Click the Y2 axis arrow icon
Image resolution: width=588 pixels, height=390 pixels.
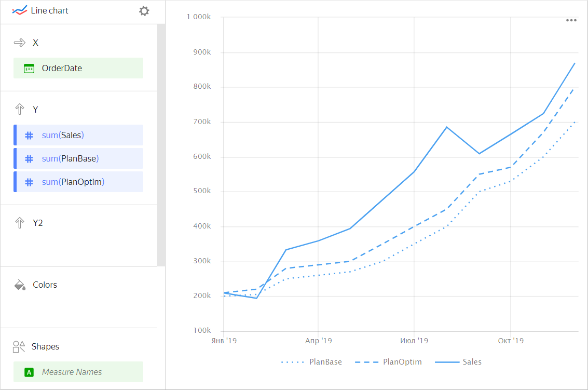point(20,223)
